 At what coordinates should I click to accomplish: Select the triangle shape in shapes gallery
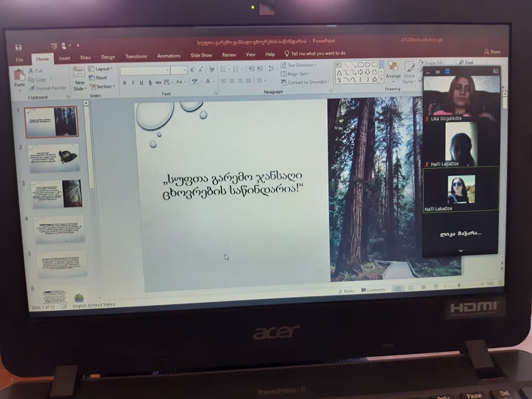tap(339, 72)
